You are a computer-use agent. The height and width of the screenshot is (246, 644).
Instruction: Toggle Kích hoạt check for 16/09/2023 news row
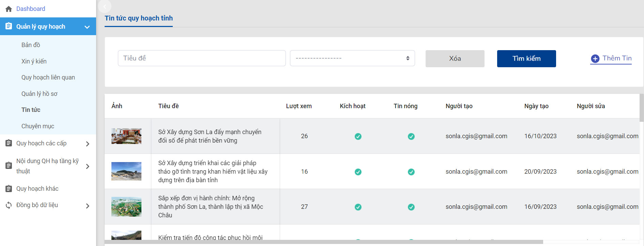coord(358,207)
